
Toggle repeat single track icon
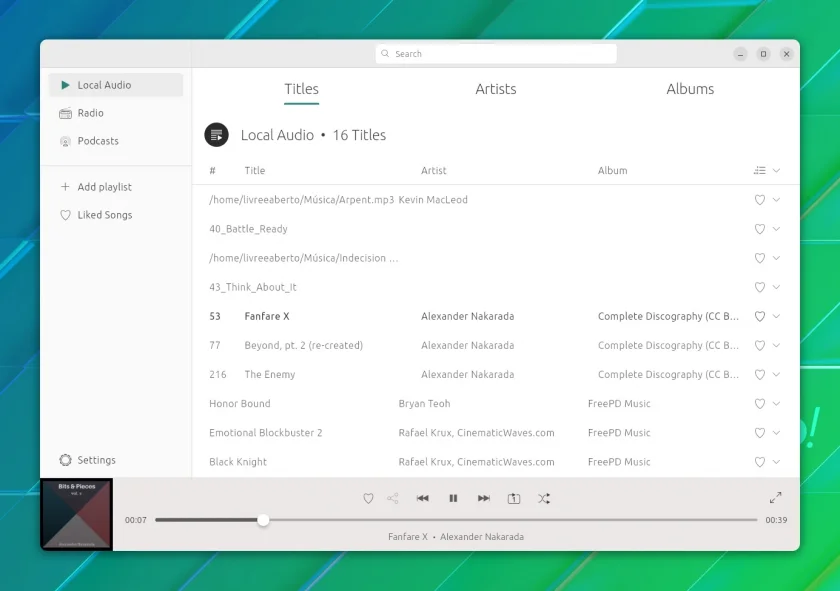click(514, 498)
